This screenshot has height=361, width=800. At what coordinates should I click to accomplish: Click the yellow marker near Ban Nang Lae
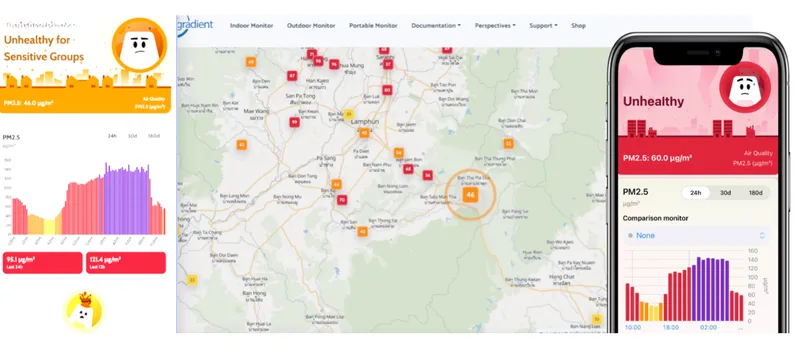596,320
